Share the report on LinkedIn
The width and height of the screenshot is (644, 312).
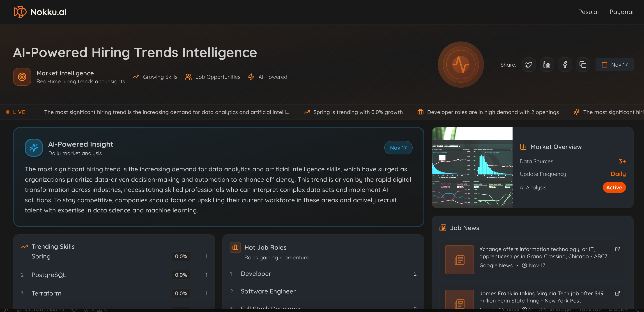[547, 64]
